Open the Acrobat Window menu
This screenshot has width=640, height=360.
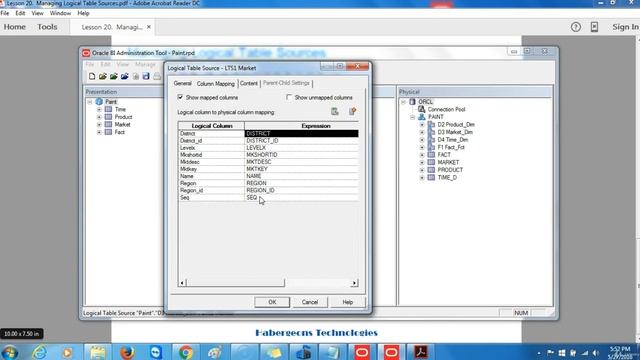pos(60,13)
